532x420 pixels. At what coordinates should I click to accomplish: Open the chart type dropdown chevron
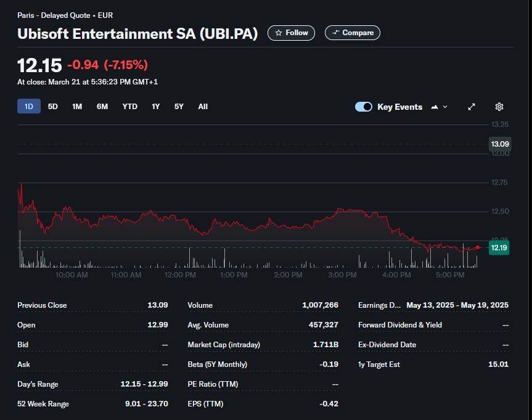[x=445, y=107]
